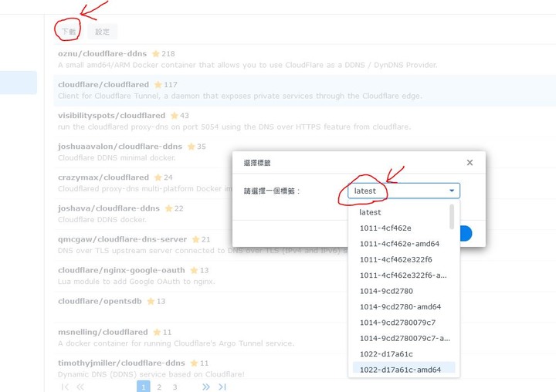Select the visibilityspots/cloudflared image

click(x=304, y=121)
